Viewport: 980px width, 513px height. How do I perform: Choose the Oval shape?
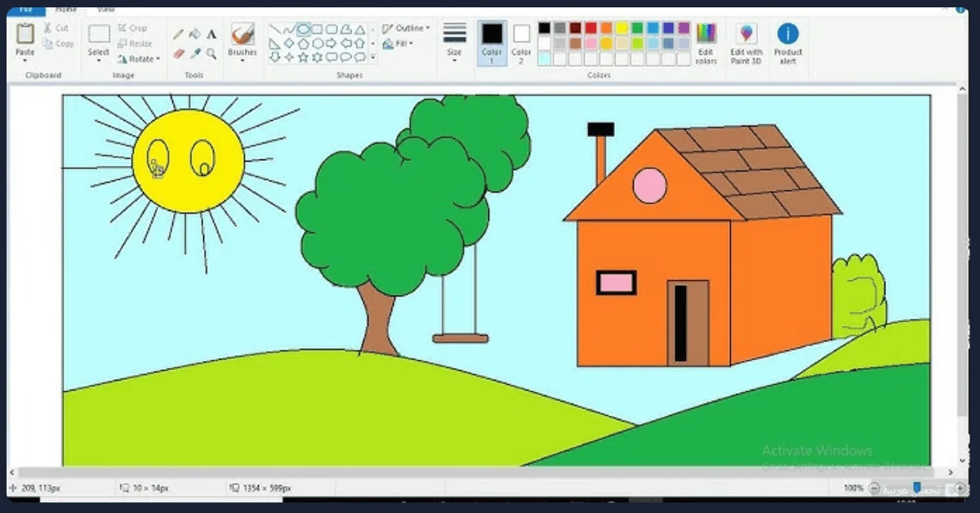pos(303,29)
